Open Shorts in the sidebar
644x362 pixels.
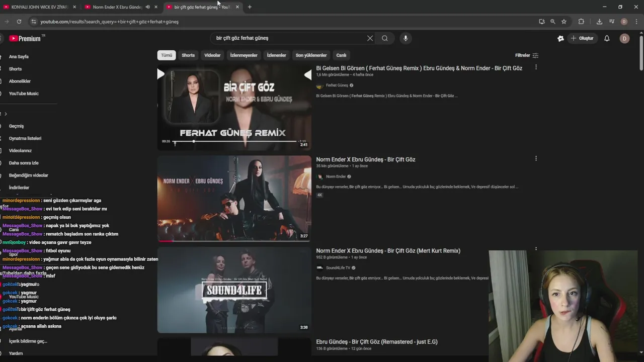point(15,69)
